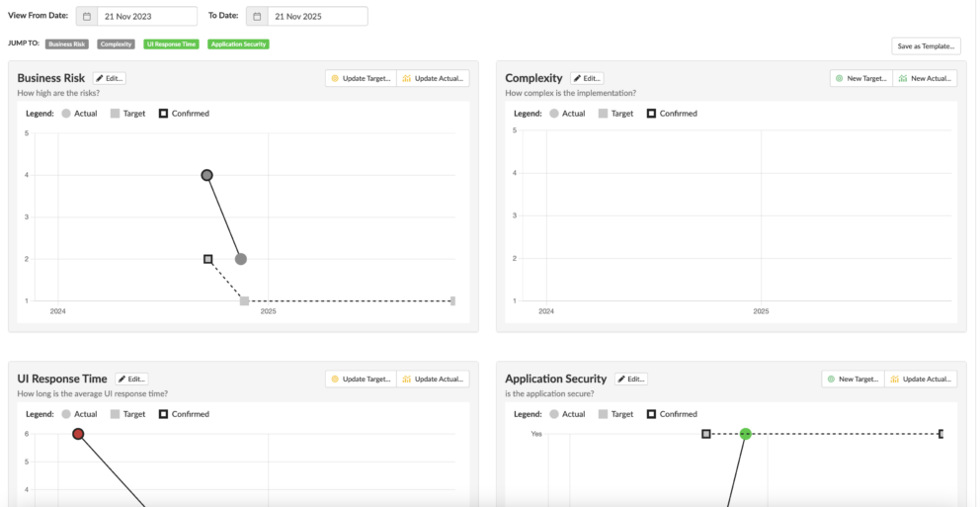
Task: Click Actual legend circle in Business Risk chart
Action: [x=65, y=114]
